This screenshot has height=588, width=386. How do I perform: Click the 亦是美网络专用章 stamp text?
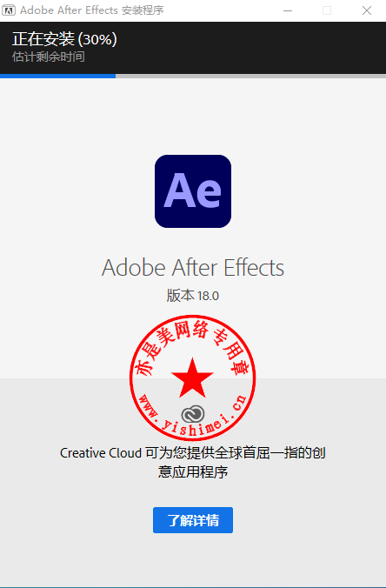pos(192,344)
